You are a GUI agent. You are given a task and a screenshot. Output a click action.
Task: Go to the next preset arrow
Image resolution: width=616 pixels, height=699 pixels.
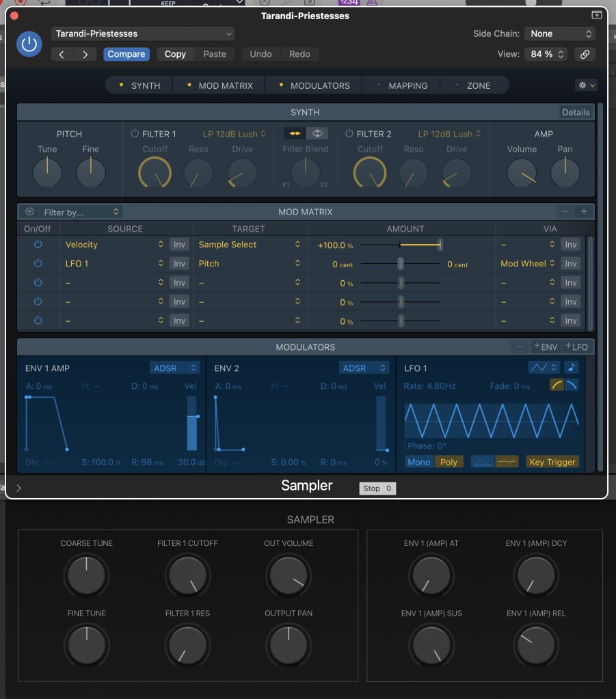85,54
